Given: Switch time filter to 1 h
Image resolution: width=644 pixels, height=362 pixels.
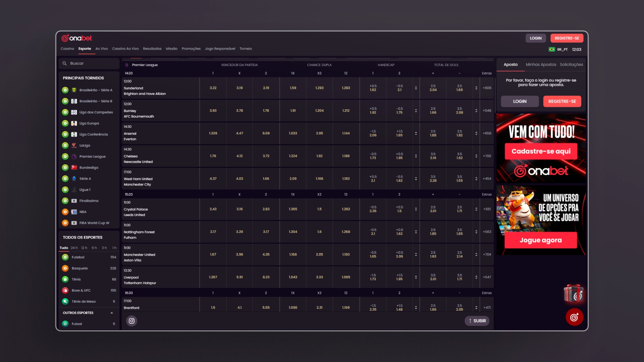Looking at the screenshot, I should (114, 248).
